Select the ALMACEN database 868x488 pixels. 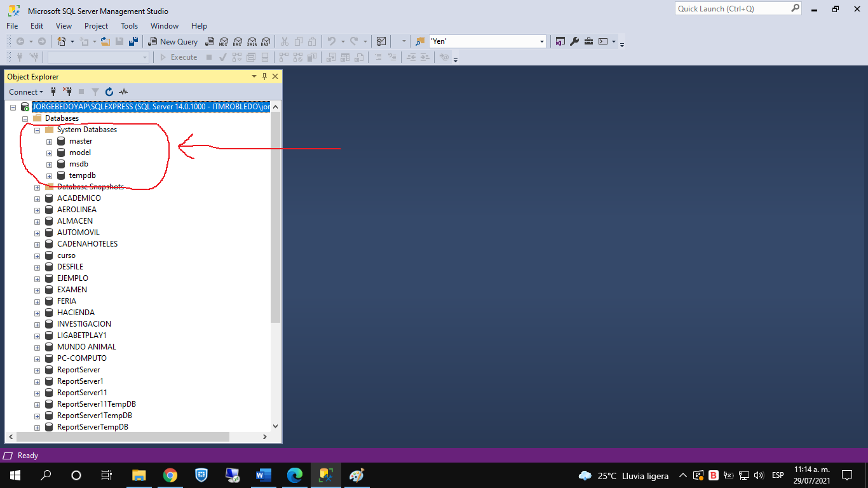click(x=74, y=221)
